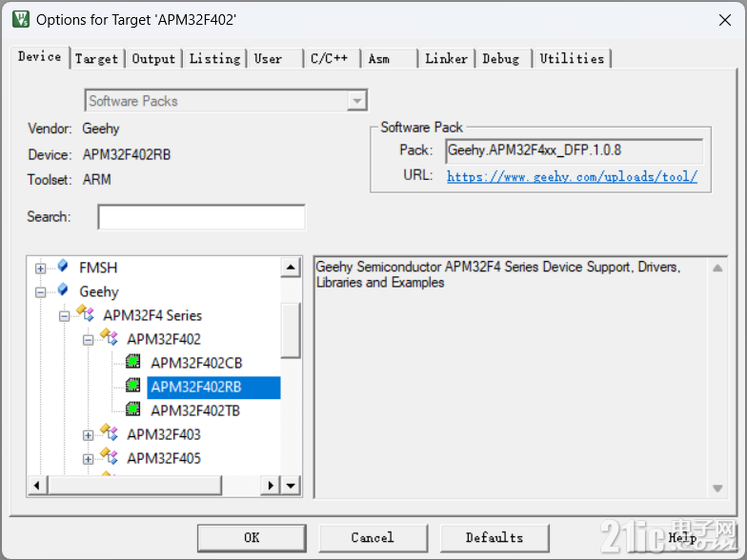Screen dimensions: 747x560
Task: Click device tree scroll up arrow
Action: click(291, 267)
